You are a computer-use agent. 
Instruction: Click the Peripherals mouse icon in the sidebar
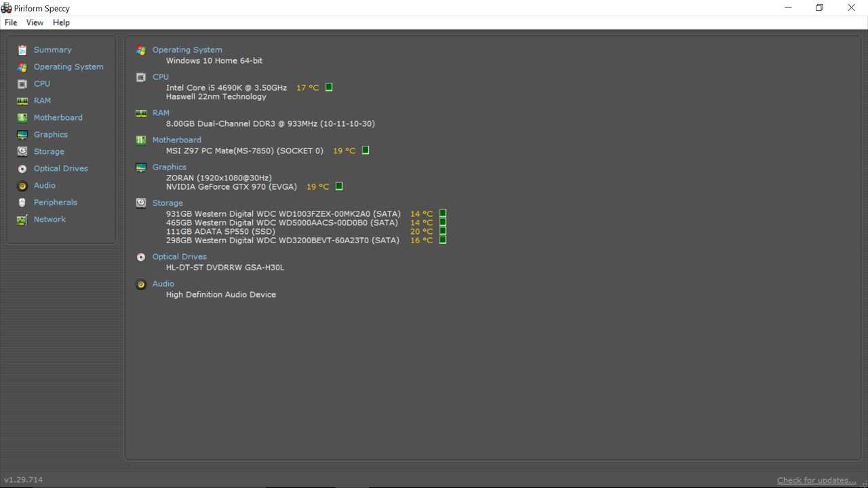22,203
